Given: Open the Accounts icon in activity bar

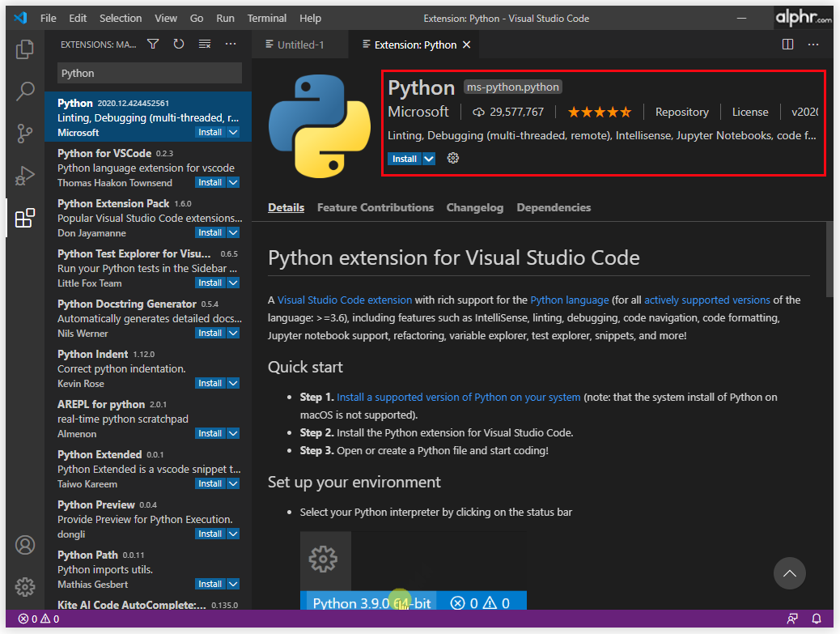Looking at the screenshot, I should click(x=24, y=545).
